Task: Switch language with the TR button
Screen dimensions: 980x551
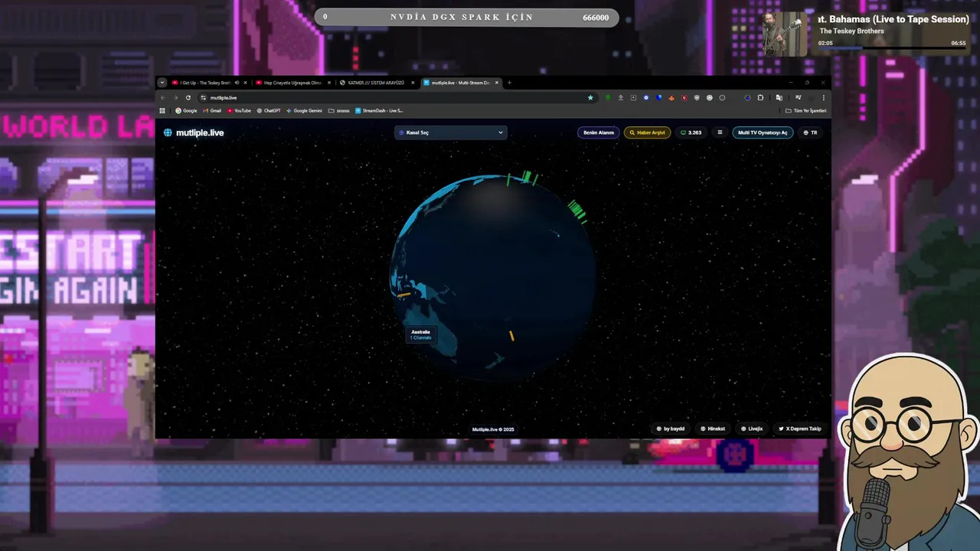Action: pyautogui.click(x=810, y=132)
